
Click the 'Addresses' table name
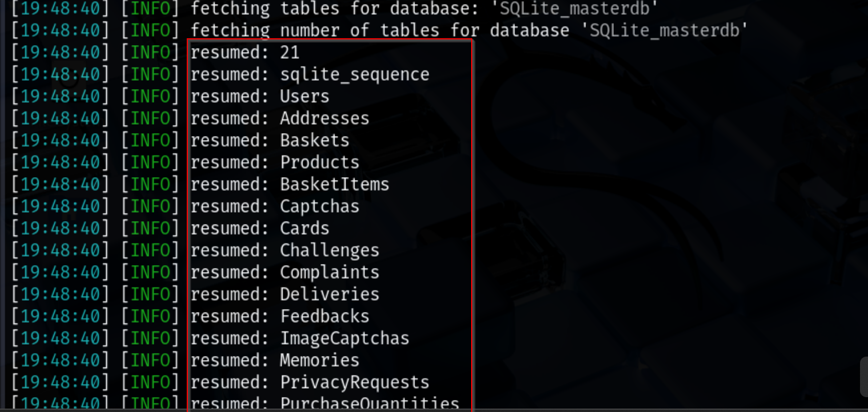(x=324, y=119)
